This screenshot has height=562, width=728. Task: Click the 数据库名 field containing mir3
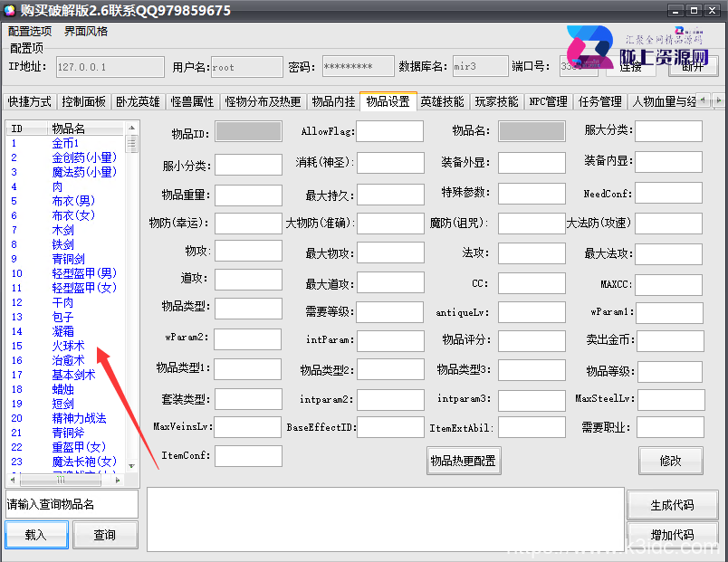tap(480, 66)
